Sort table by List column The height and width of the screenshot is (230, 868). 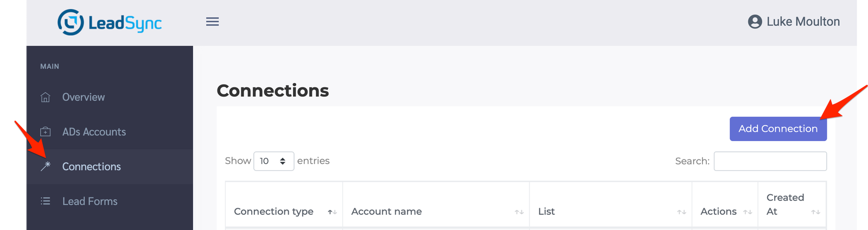[x=546, y=212]
